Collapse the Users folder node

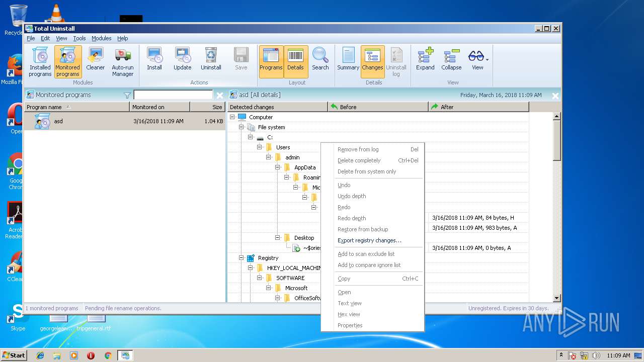260,147
